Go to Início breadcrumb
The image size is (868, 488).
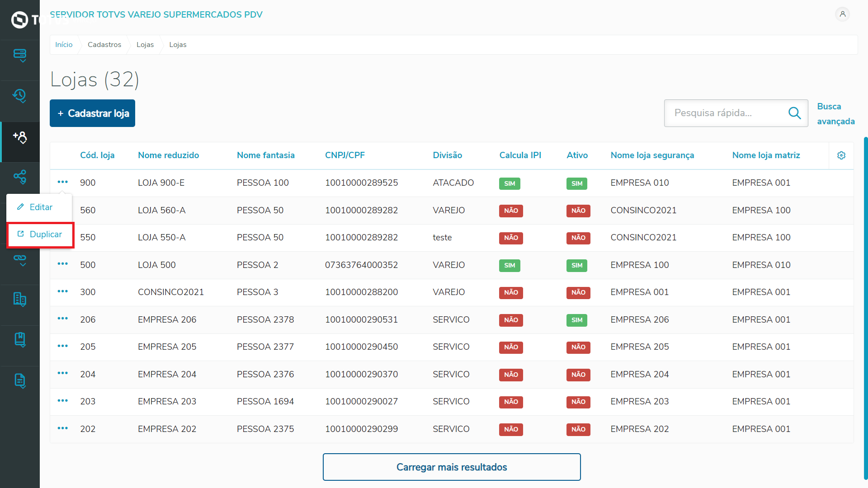tap(64, 45)
